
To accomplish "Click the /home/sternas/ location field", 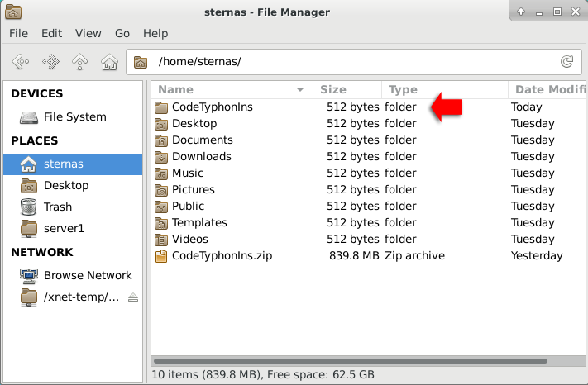I will [354, 62].
